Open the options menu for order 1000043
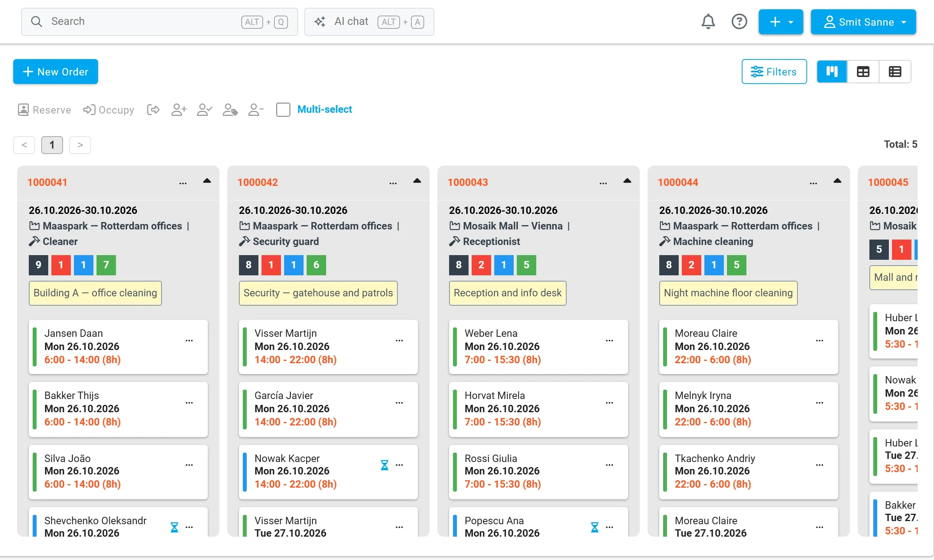The image size is (934, 560). pos(603,183)
